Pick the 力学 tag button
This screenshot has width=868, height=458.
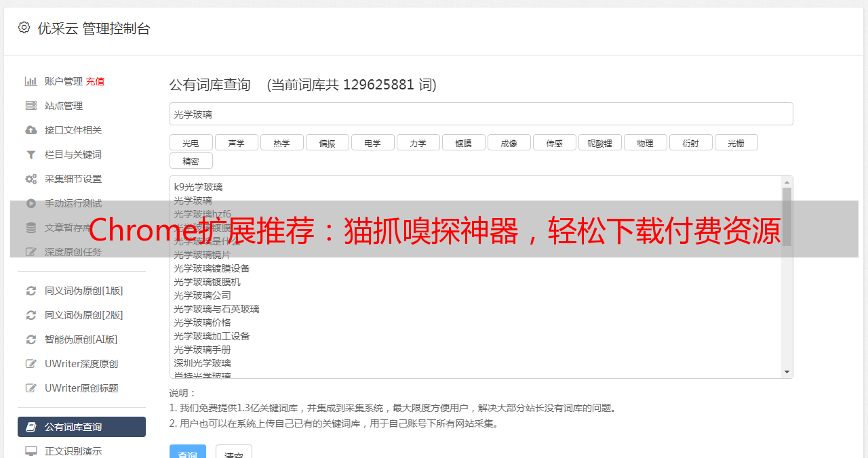(418, 142)
